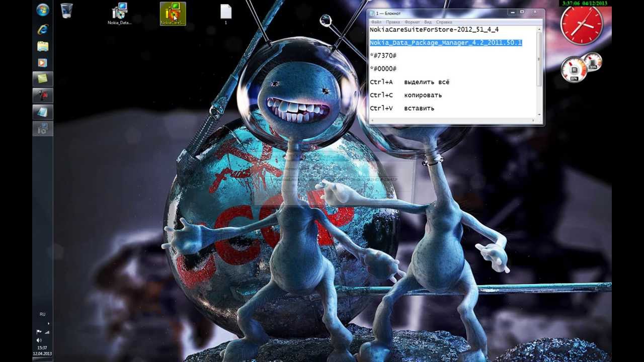Open the Файл menu in Notepad
This screenshot has width=644, height=362.
pyautogui.click(x=376, y=22)
